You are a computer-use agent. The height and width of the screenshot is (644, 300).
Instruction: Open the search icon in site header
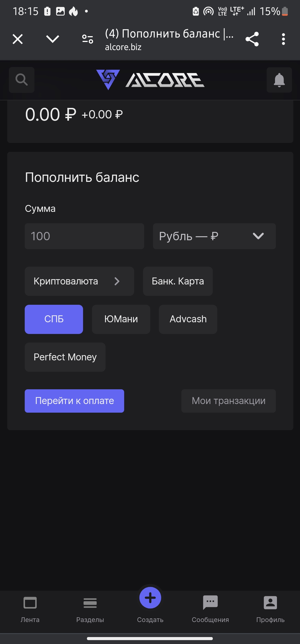(22, 80)
